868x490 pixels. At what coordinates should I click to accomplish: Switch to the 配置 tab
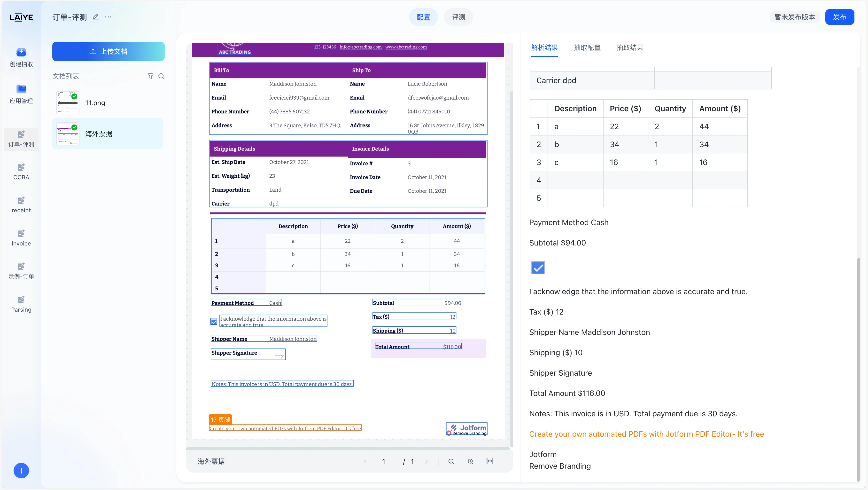(x=424, y=17)
